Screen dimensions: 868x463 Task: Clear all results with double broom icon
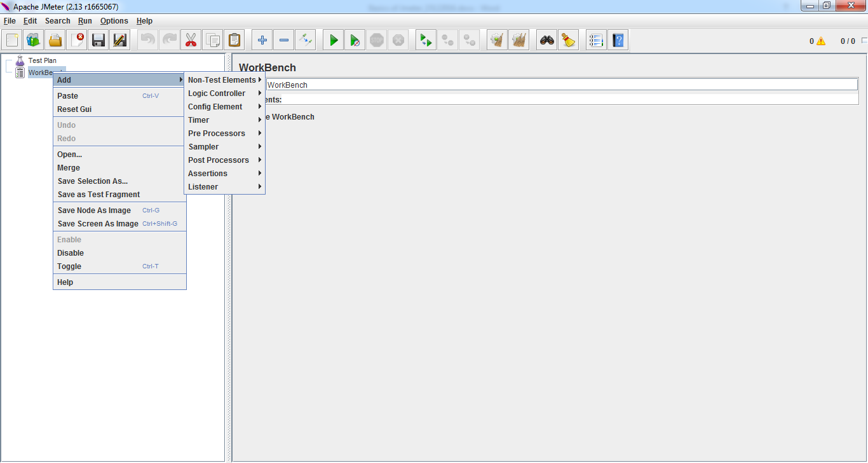tap(519, 41)
